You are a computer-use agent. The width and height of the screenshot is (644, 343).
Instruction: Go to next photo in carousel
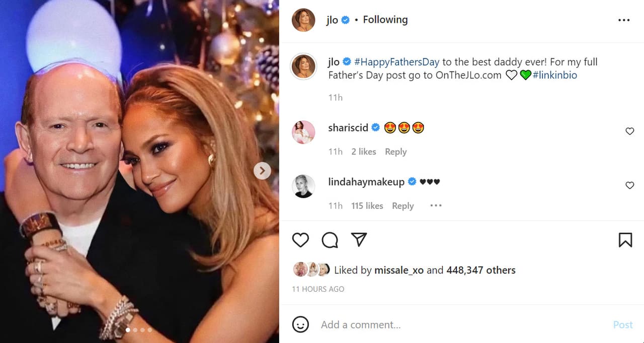click(x=262, y=171)
